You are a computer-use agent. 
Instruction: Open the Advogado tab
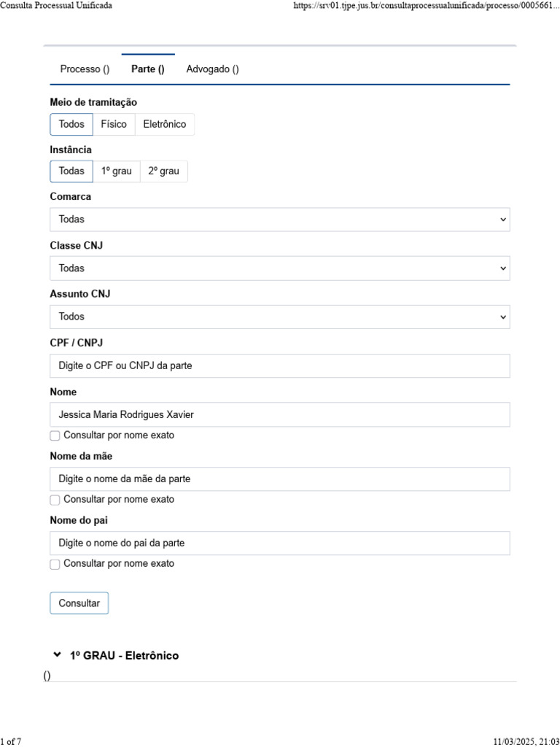pyautogui.click(x=212, y=69)
